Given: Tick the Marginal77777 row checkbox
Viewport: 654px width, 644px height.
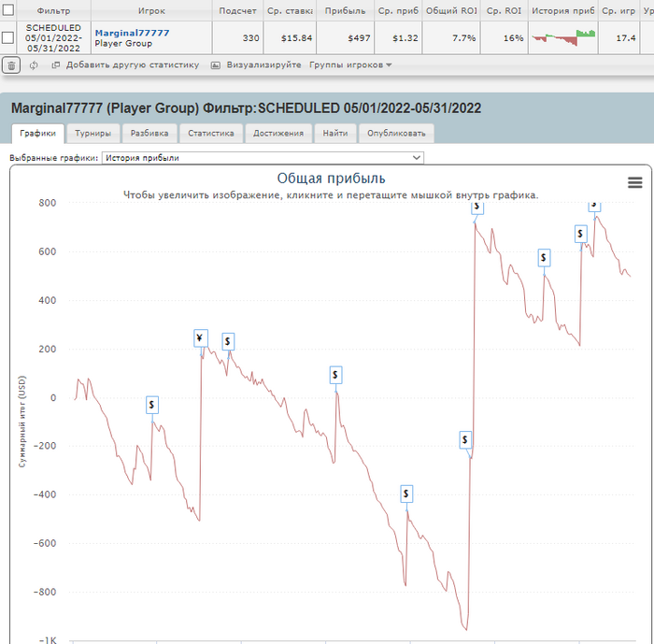Looking at the screenshot, I should click(x=7, y=37).
